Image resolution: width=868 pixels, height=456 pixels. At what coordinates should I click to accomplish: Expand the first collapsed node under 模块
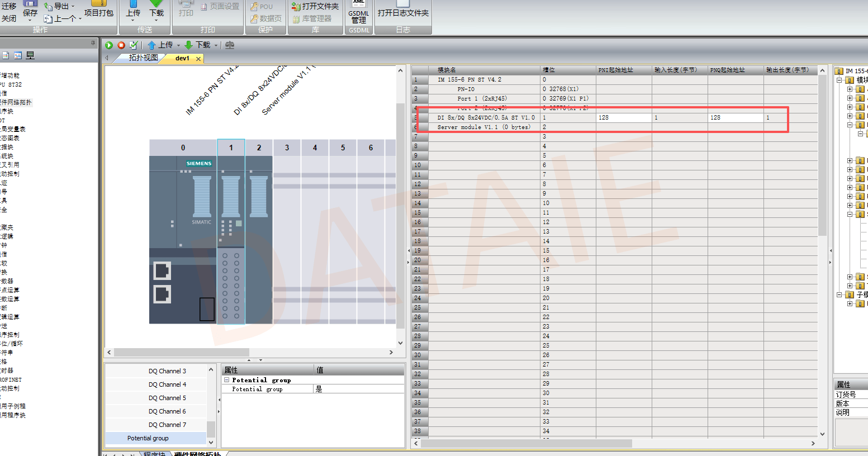tap(850, 89)
